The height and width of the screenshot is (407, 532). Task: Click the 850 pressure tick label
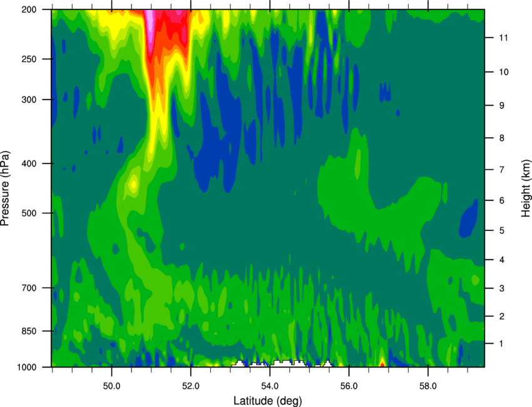29,331
